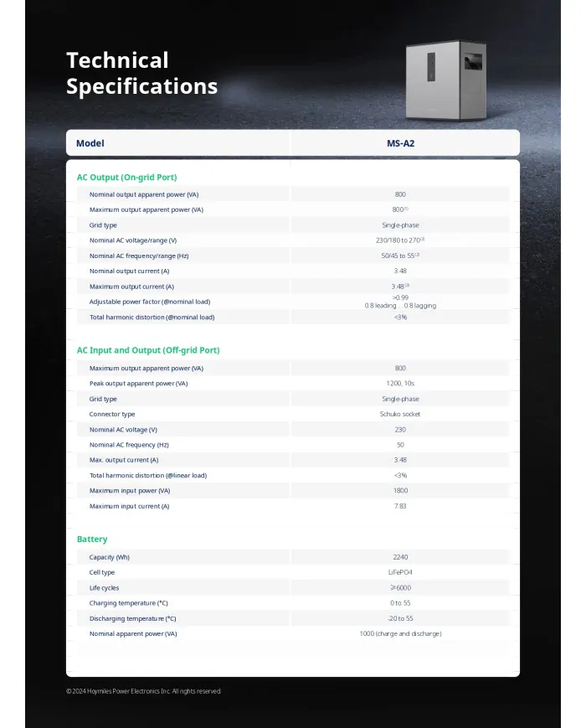
Task: Click the Maximum input current (A) label
Action: (x=129, y=506)
